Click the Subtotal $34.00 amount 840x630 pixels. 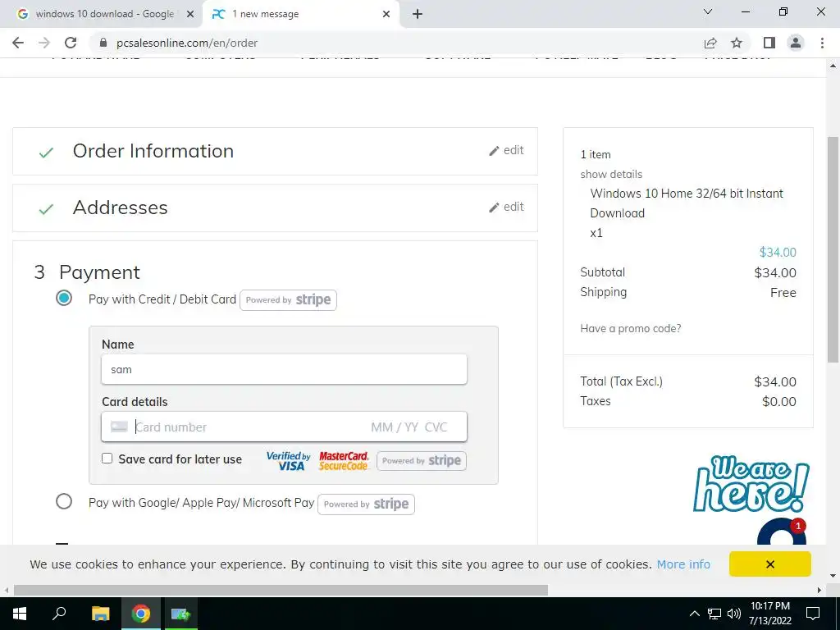774,272
